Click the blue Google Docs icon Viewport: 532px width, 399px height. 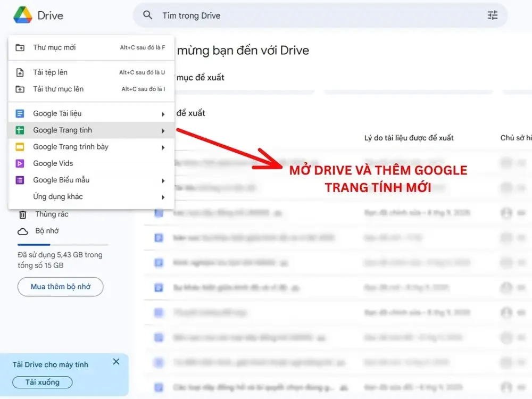click(x=20, y=114)
